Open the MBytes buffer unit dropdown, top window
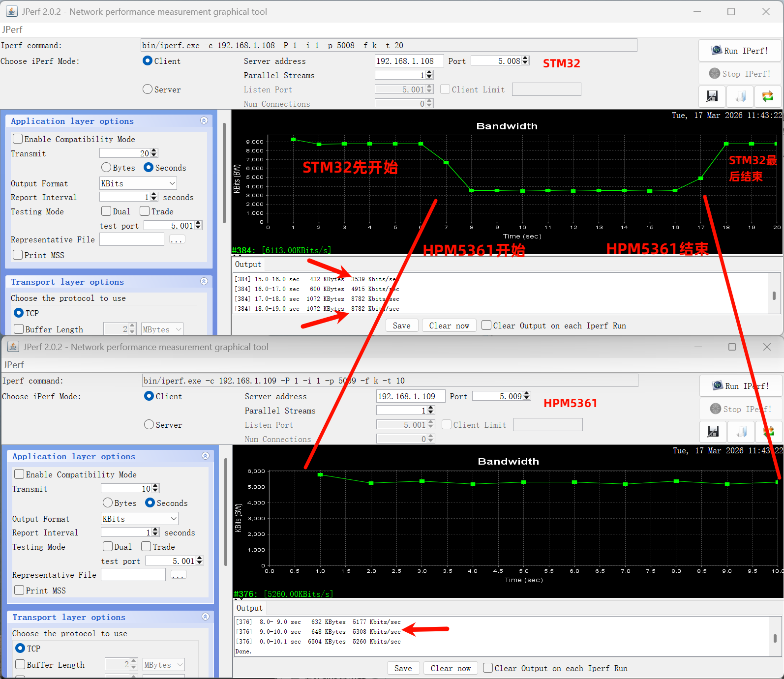The height and width of the screenshot is (679, 784). [162, 329]
